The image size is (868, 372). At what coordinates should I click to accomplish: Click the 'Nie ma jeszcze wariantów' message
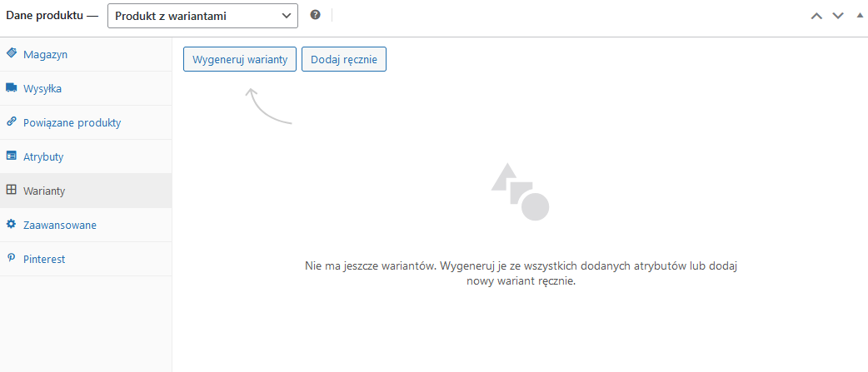(x=521, y=273)
